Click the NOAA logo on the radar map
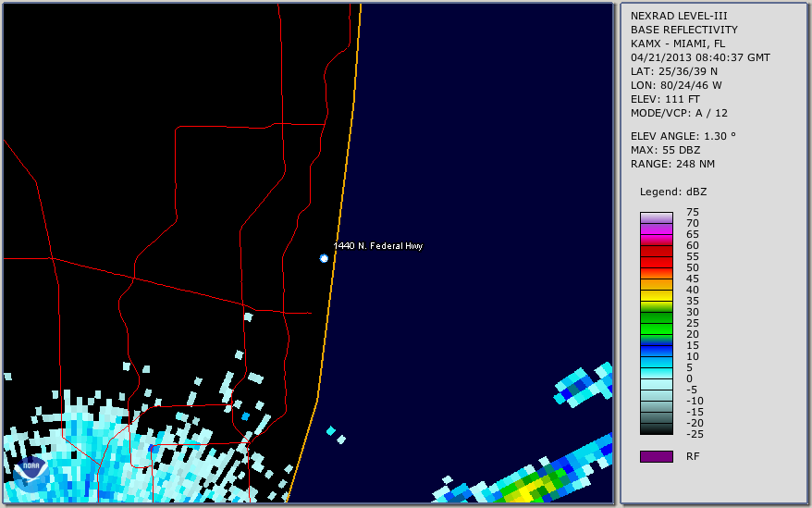This screenshot has width=812, height=508. (x=31, y=474)
